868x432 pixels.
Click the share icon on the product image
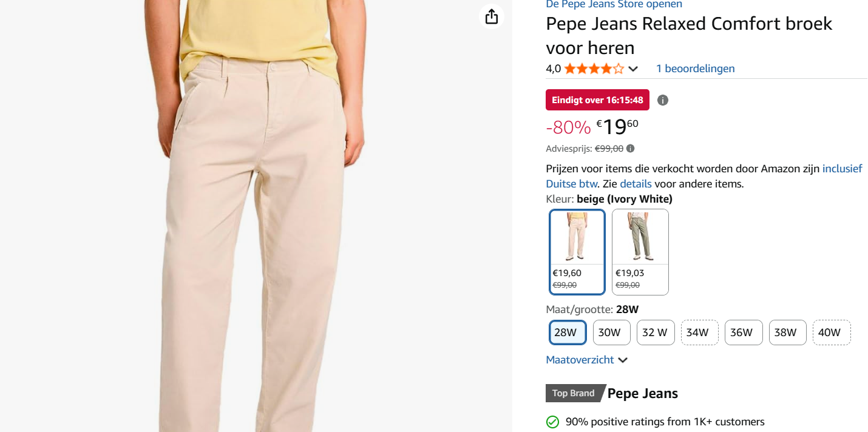tap(491, 16)
